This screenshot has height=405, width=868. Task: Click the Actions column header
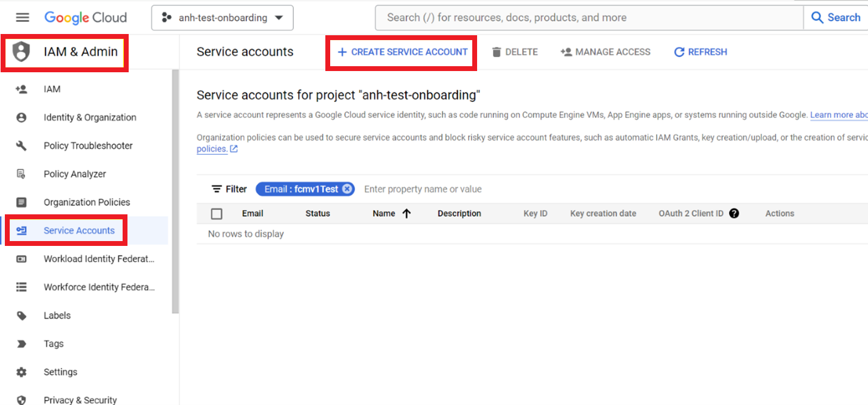click(x=780, y=214)
